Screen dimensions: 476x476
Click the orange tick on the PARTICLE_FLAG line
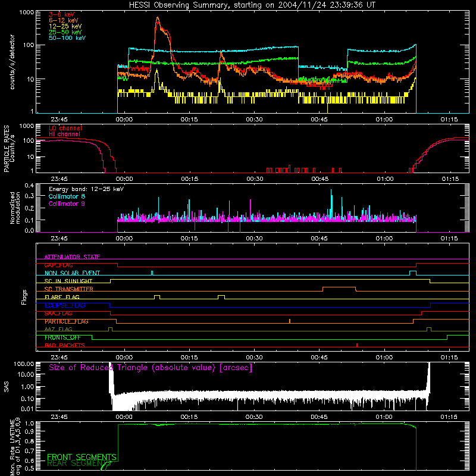[x=290, y=321]
